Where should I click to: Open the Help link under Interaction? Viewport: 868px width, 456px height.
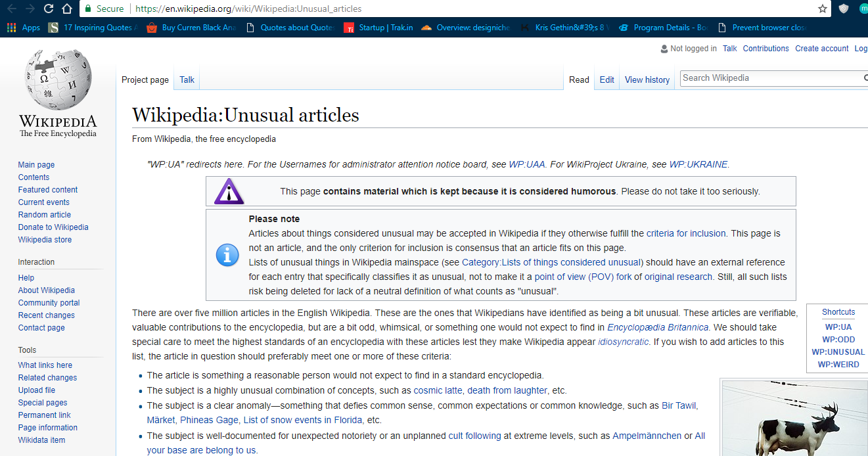[x=26, y=278]
